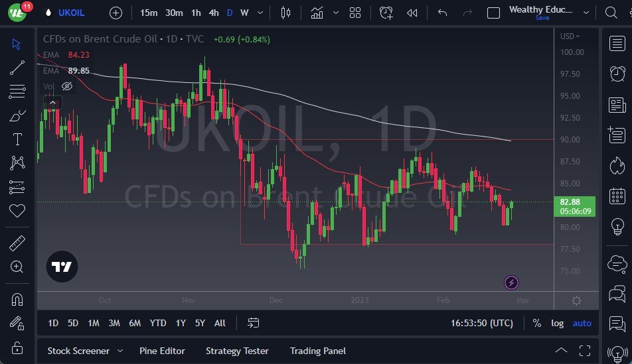Expand the time interval dropdown chevron
This screenshot has height=364, width=632.
[260, 13]
